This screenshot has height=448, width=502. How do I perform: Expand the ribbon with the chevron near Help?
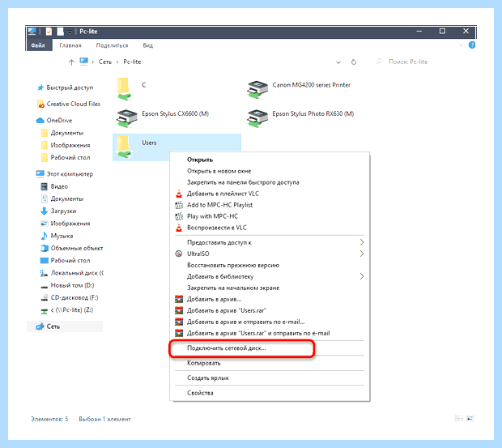[461, 45]
